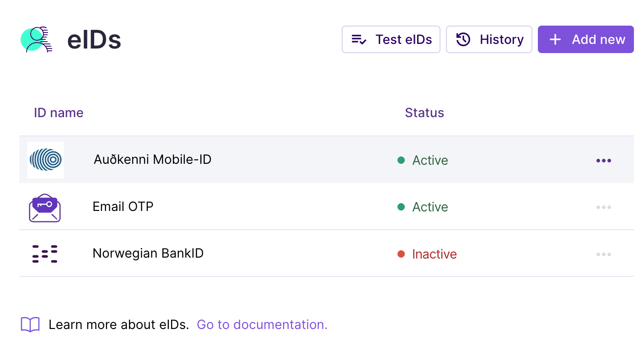Follow the Go to documentation link
Screen dimensions: 644x356
[262, 325]
